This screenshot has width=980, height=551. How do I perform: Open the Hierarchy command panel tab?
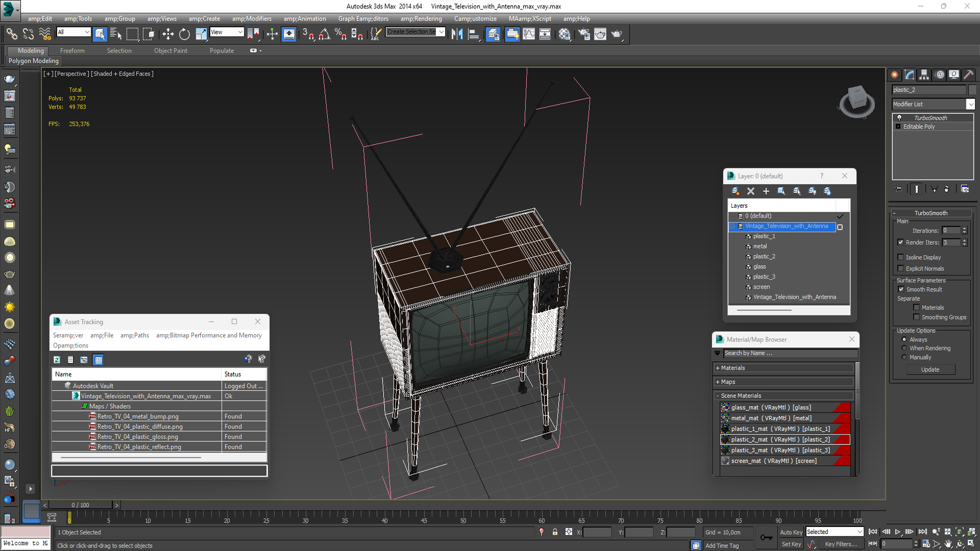[924, 74]
